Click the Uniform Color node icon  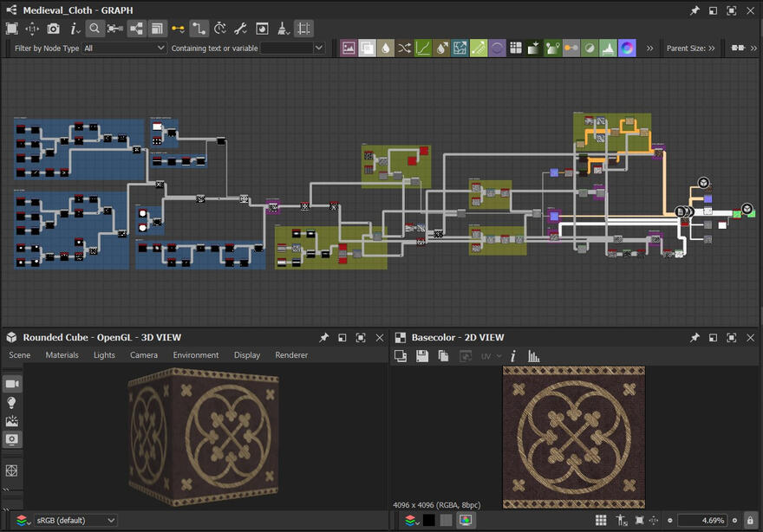pos(534,49)
